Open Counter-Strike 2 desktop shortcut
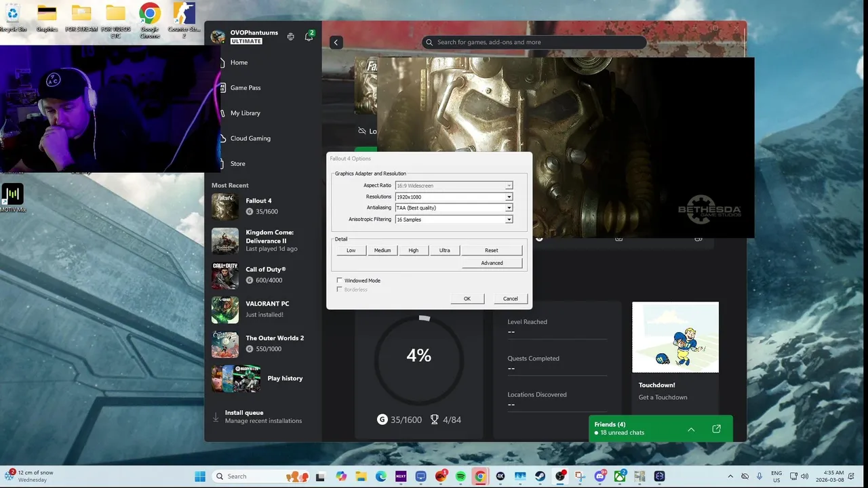 [x=184, y=20]
